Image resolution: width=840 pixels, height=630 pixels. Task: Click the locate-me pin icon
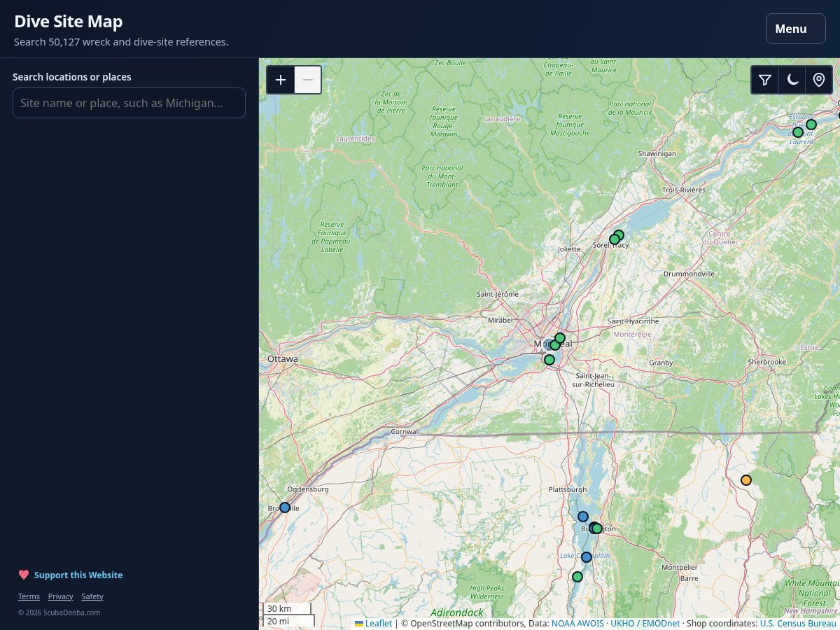pos(819,80)
